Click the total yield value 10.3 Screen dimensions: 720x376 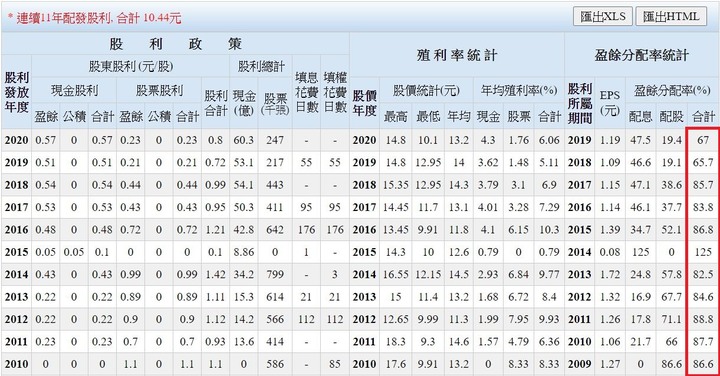[x=549, y=230]
